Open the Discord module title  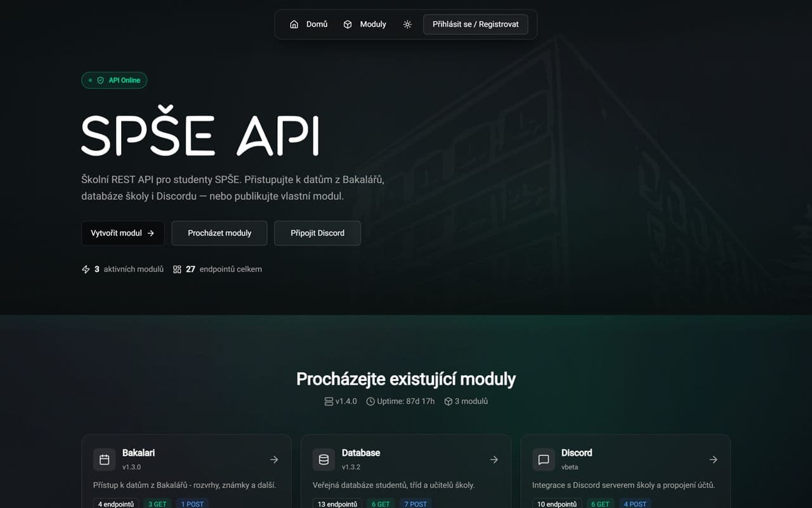point(577,453)
